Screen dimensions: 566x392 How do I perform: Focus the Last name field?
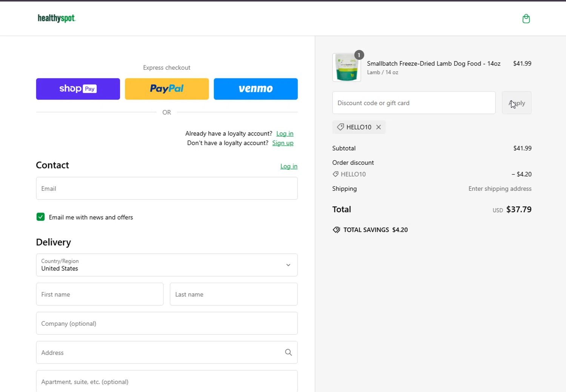[234, 294]
